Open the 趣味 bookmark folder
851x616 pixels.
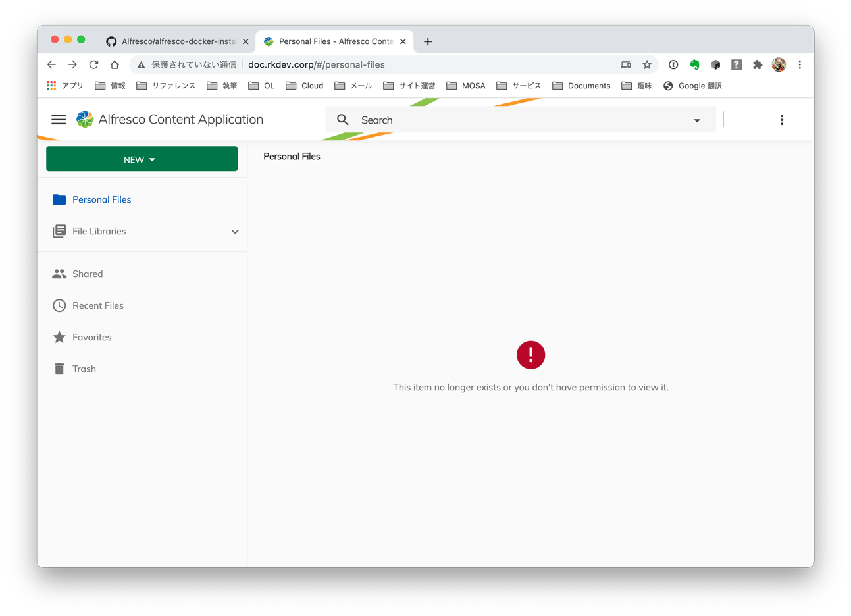coord(636,86)
